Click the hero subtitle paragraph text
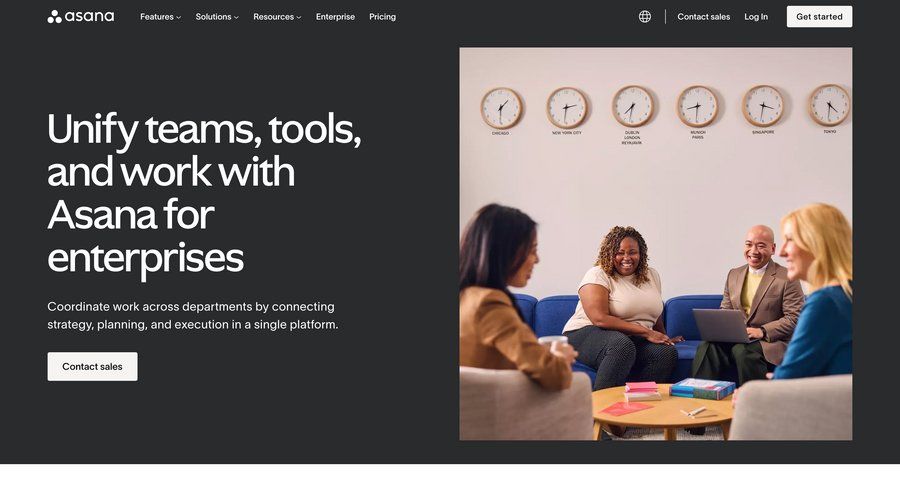This screenshot has height=484, width=900. coord(193,315)
